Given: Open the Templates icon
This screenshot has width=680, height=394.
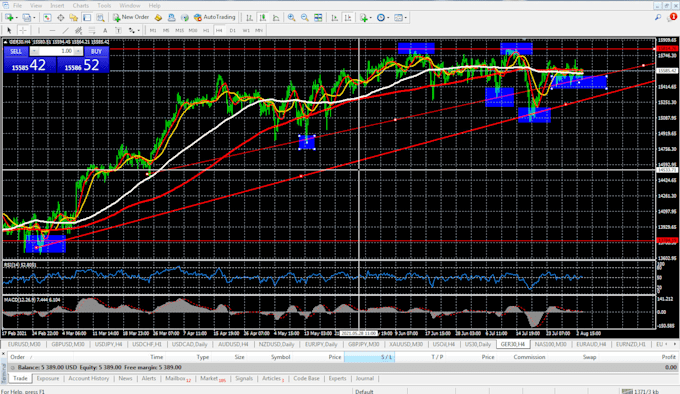Looking at the screenshot, I should tap(398, 18).
